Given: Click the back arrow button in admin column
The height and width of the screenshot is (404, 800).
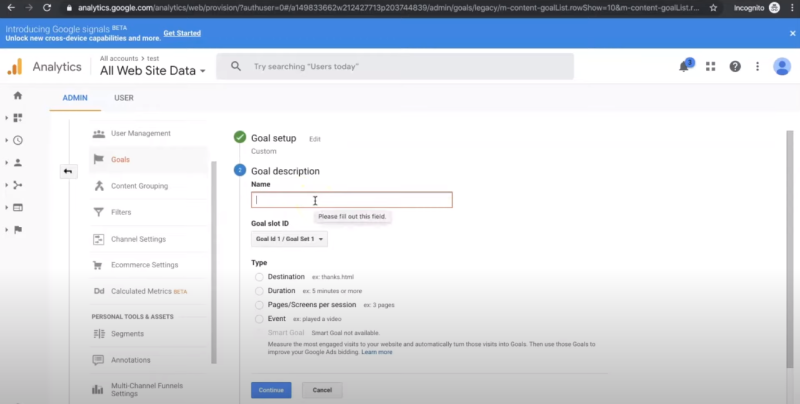Looking at the screenshot, I should tap(68, 171).
